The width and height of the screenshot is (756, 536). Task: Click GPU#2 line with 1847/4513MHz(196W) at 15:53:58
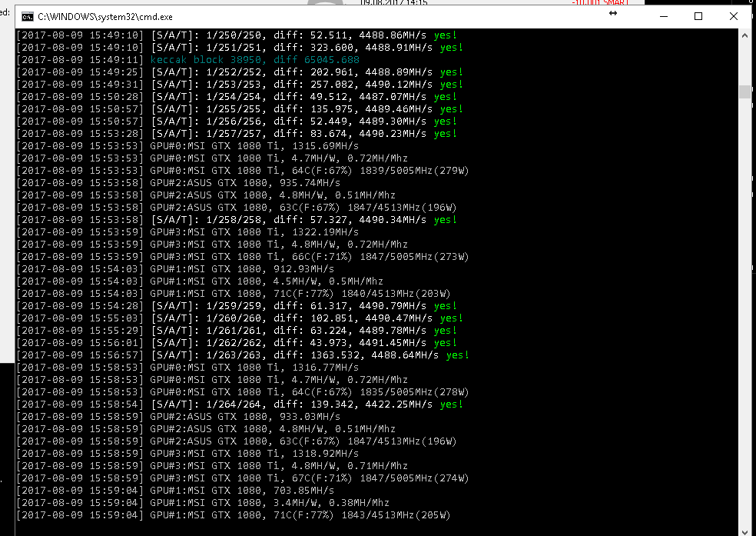click(237, 208)
